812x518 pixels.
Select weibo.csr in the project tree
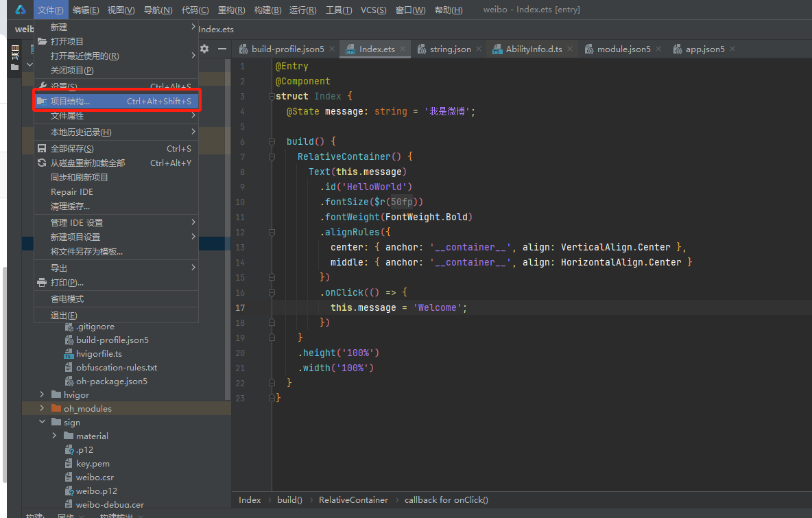[x=95, y=477]
